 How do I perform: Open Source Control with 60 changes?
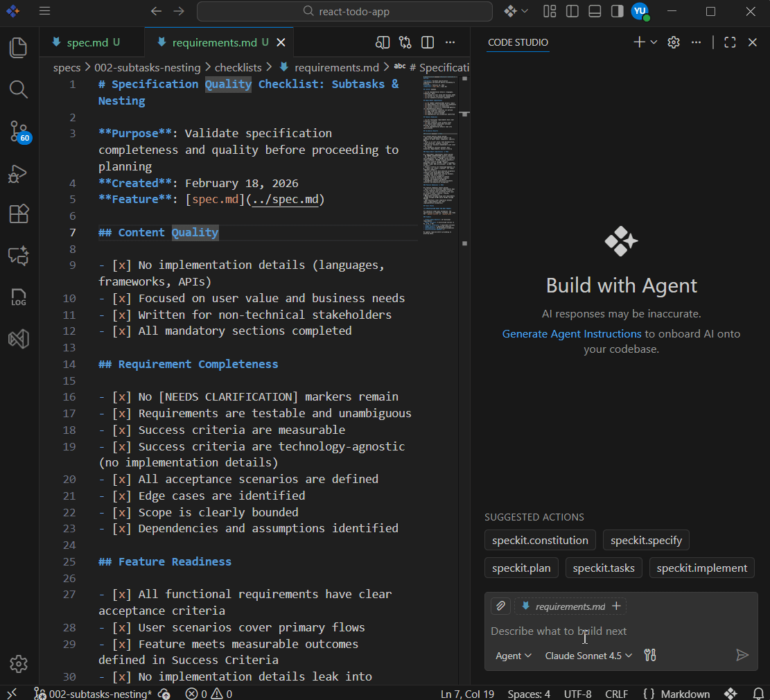19,131
